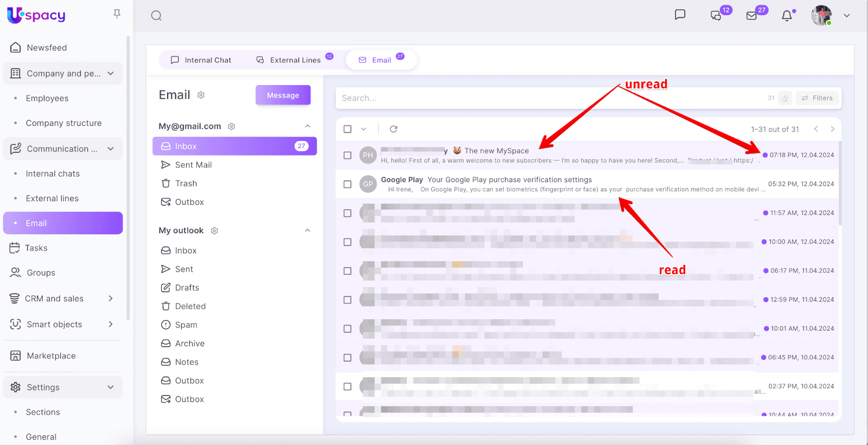Open the chat bubble icon in header
Image resolution: width=868 pixels, height=445 pixels.
coord(680,15)
